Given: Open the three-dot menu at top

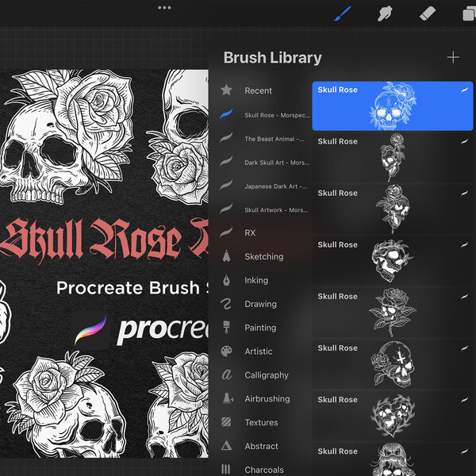Looking at the screenshot, I should point(164,8).
